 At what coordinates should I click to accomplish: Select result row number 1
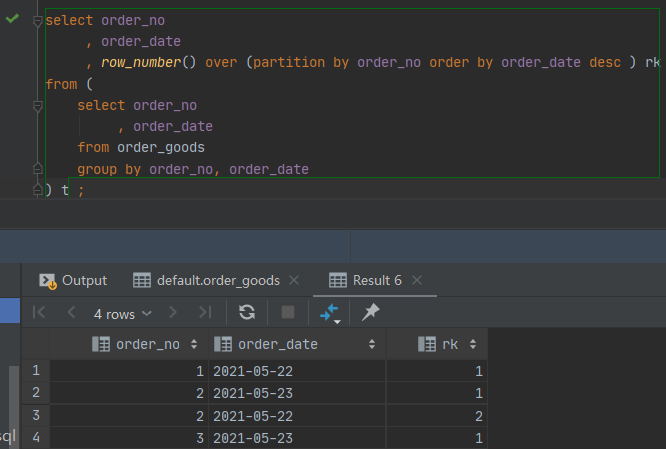36,371
